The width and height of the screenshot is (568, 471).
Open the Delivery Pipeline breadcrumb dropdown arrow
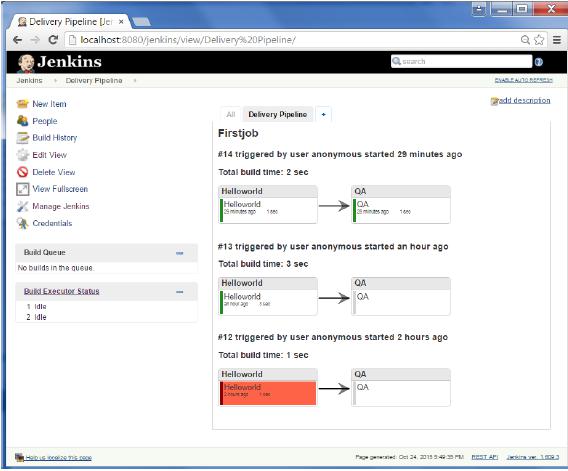click(x=135, y=80)
